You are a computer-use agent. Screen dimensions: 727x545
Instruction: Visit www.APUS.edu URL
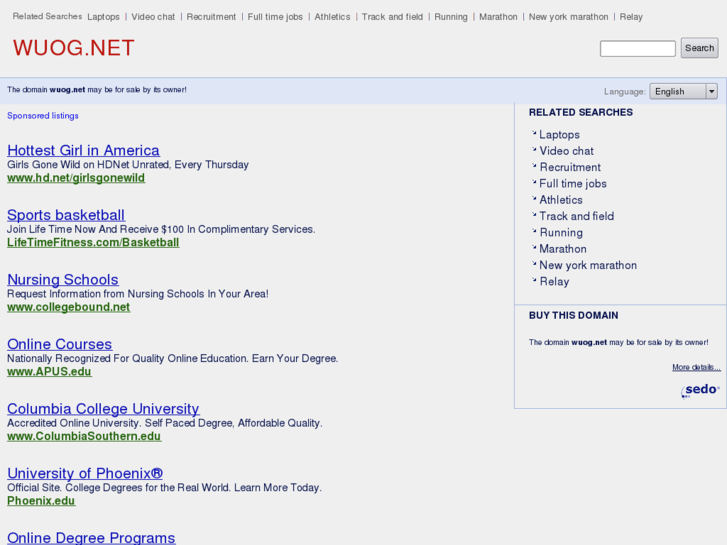click(49, 372)
